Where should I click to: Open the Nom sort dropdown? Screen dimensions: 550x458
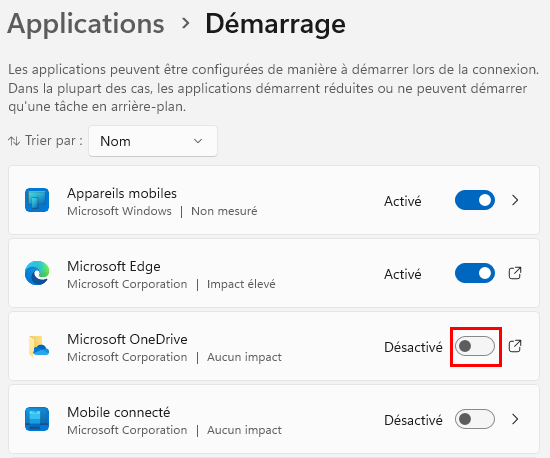153,141
